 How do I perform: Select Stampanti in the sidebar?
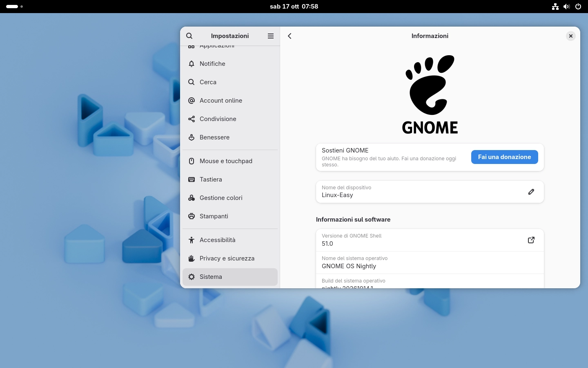[230, 216]
